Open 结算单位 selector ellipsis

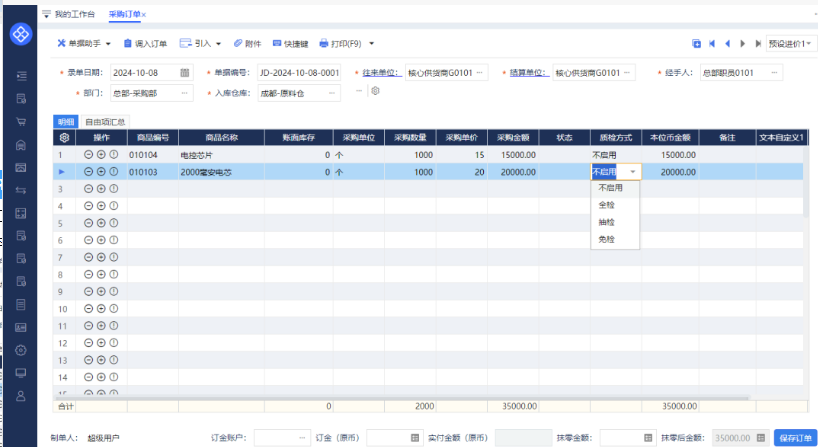coord(627,73)
